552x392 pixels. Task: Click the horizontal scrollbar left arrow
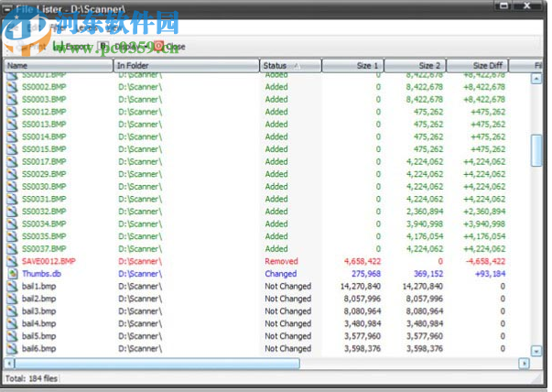coord(9,363)
